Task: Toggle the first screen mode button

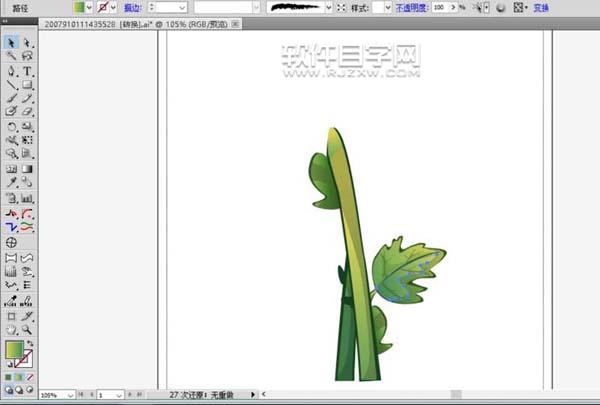Action: coord(8,390)
